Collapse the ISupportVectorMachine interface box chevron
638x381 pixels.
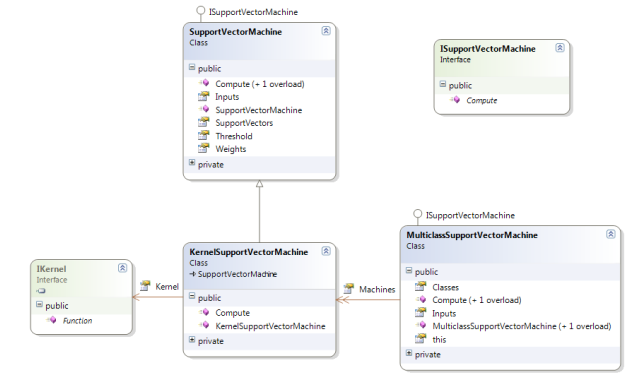tap(560, 48)
